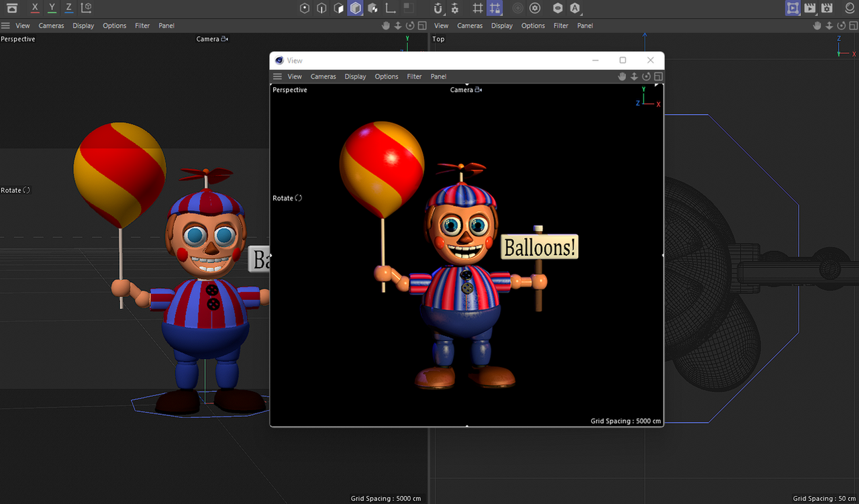Open hamburger menu in left Perspective panel
Image resolution: width=859 pixels, height=504 pixels.
point(5,26)
